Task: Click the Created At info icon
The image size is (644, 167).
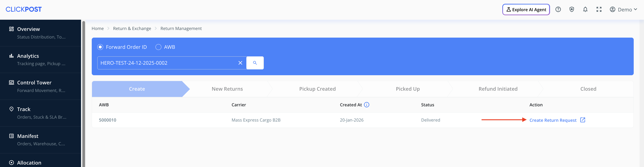Action: pyautogui.click(x=367, y=105)
